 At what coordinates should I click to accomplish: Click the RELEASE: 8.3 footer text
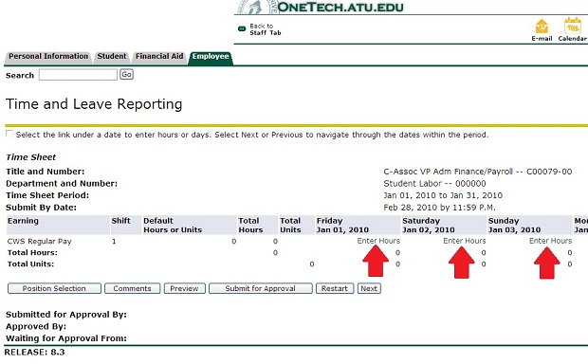pos(34,353)
